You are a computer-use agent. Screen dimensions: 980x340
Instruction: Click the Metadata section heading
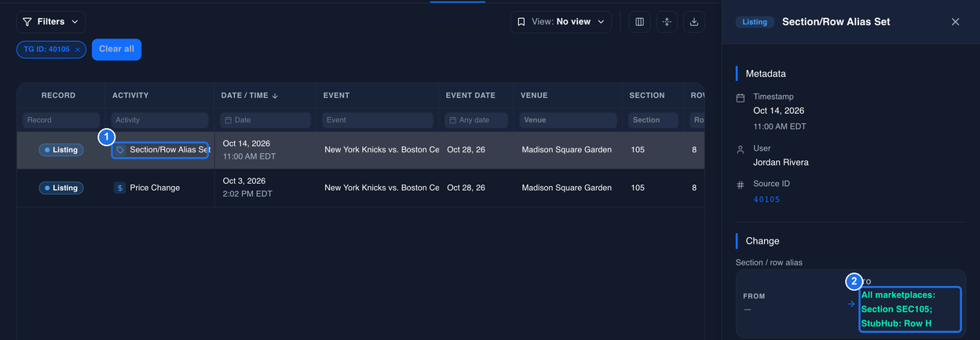coord(766,74)
